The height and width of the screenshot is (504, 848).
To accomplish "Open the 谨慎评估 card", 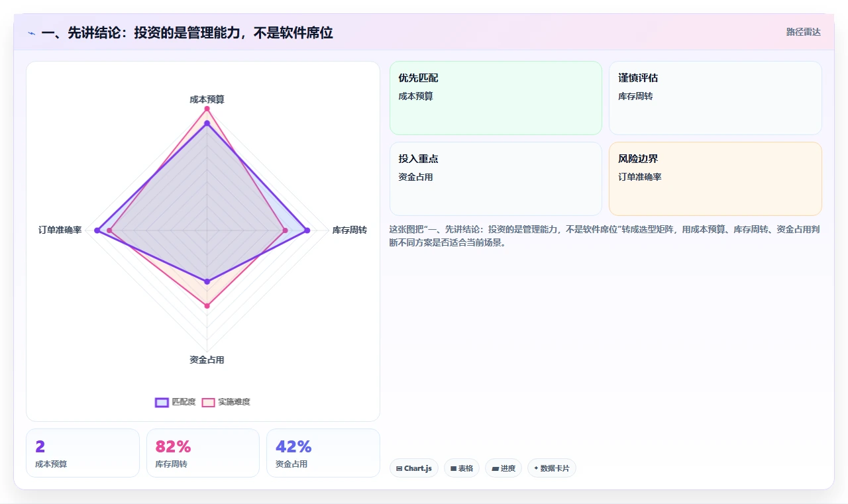I will point(715,98).
